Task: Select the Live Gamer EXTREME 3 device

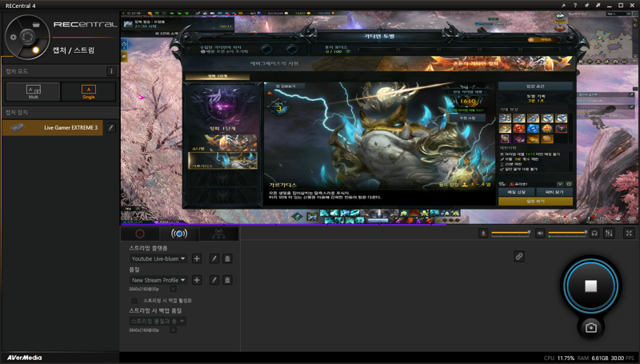Action: pyautogui.click(x=53, y=128)
